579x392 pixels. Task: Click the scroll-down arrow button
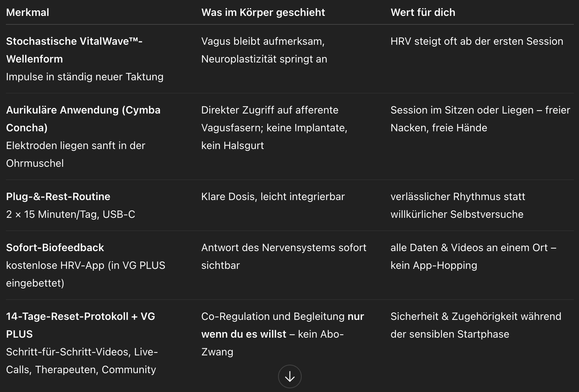(289, 376)
